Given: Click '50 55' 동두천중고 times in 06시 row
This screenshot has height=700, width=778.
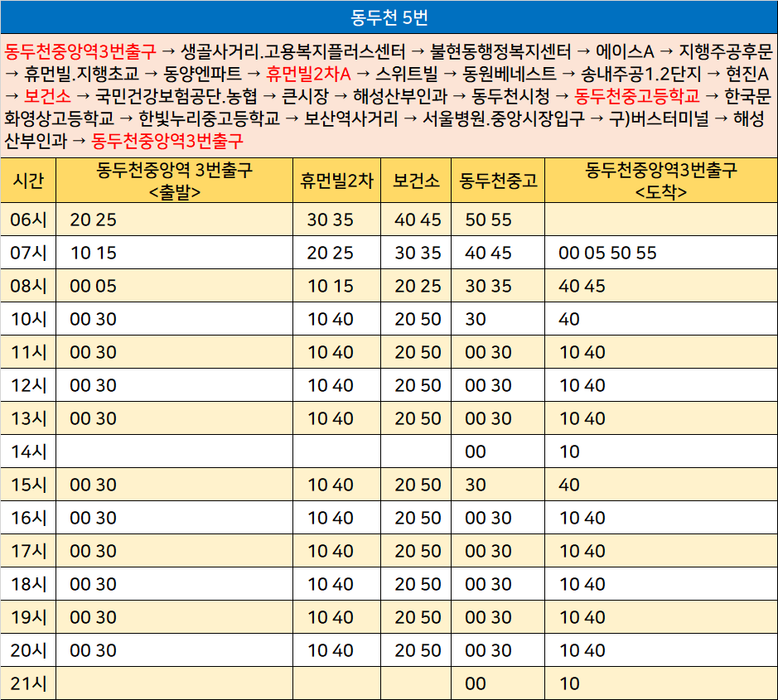Looking at the screenshot, I should click(488, 220).
